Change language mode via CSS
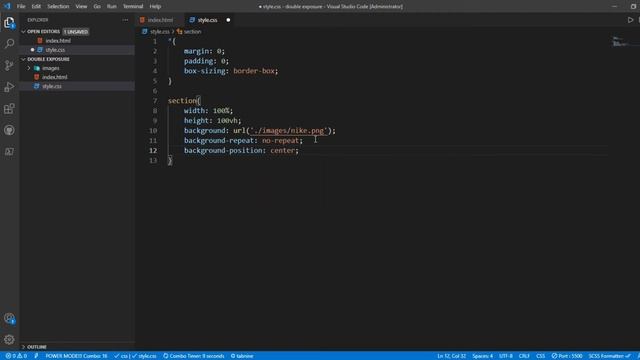The width and height of the screenshot is (640, 360). 540,356
